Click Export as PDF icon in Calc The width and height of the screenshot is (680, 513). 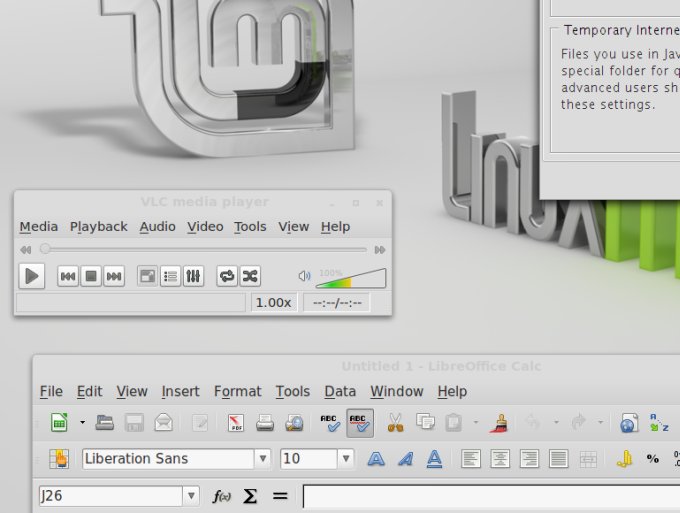pos(236,423)
